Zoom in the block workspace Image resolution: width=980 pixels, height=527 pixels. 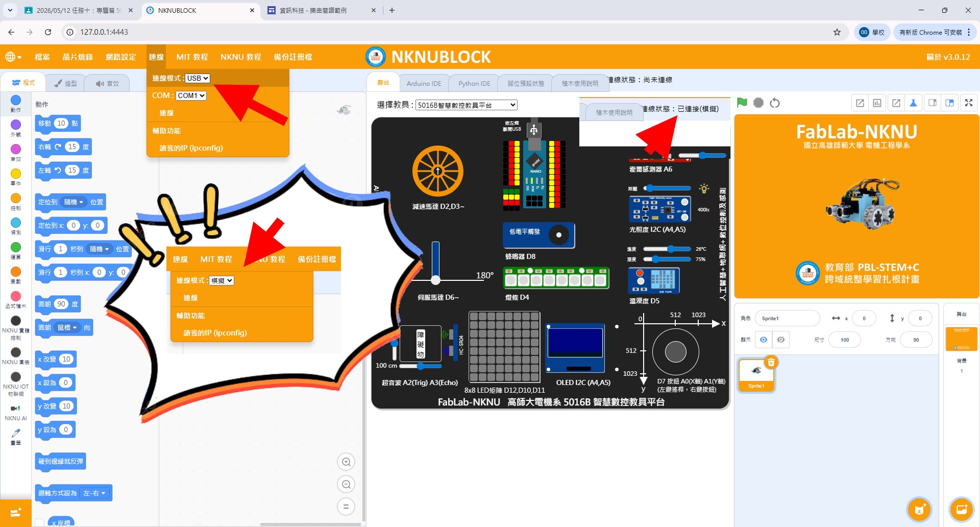346,462
